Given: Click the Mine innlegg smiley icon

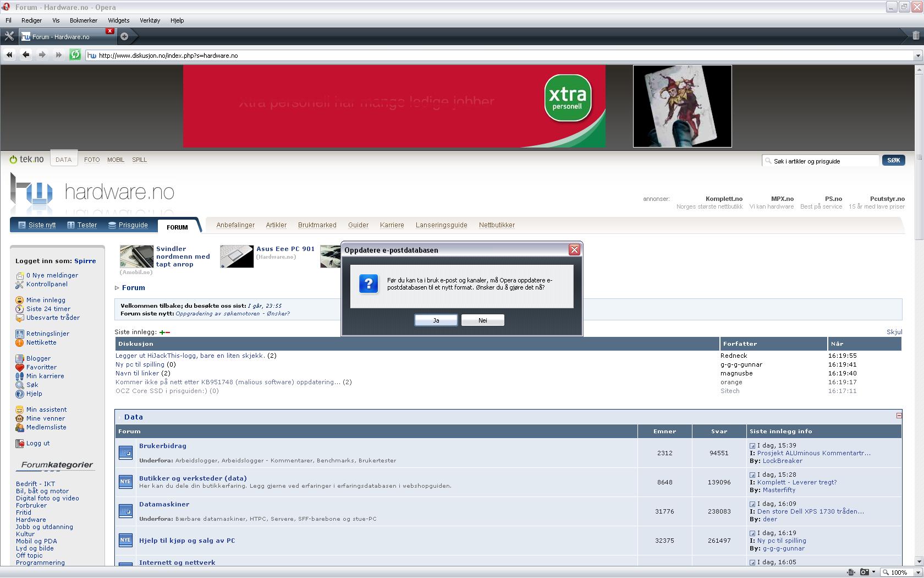Looking at the screenshot, I should coord(20,300).
